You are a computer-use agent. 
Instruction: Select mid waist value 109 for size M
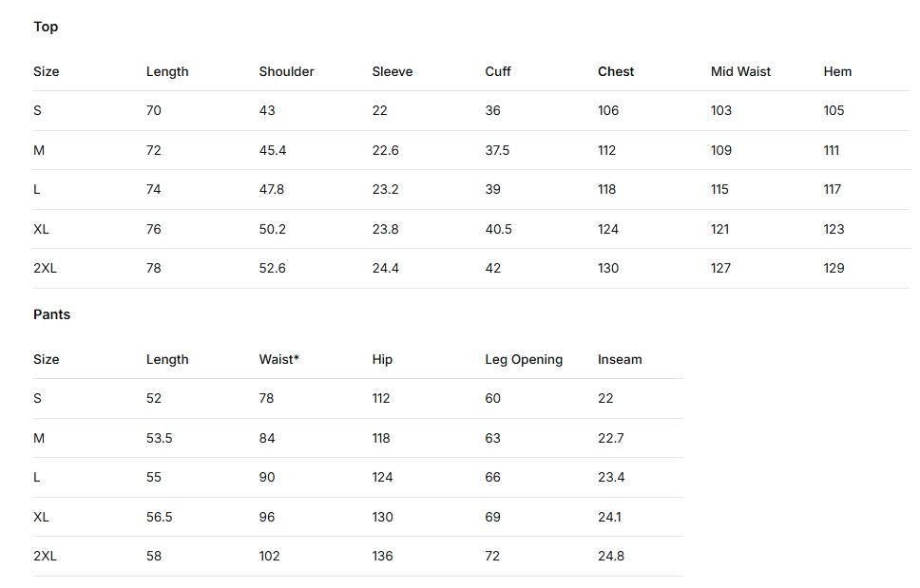pos(720,150)
